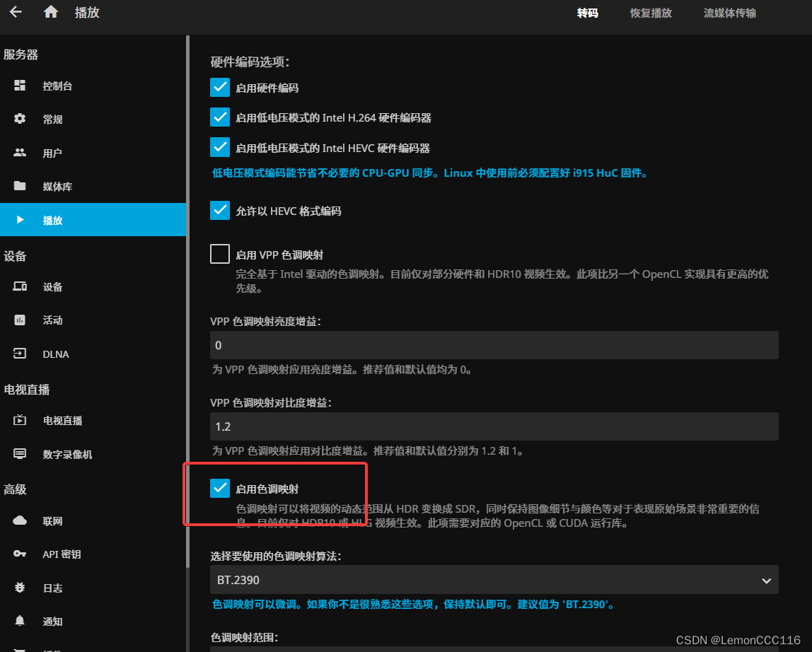The image size is (812, 652).
Task: Click the 日志 bug icon
Action: click(x=20, y=587)
